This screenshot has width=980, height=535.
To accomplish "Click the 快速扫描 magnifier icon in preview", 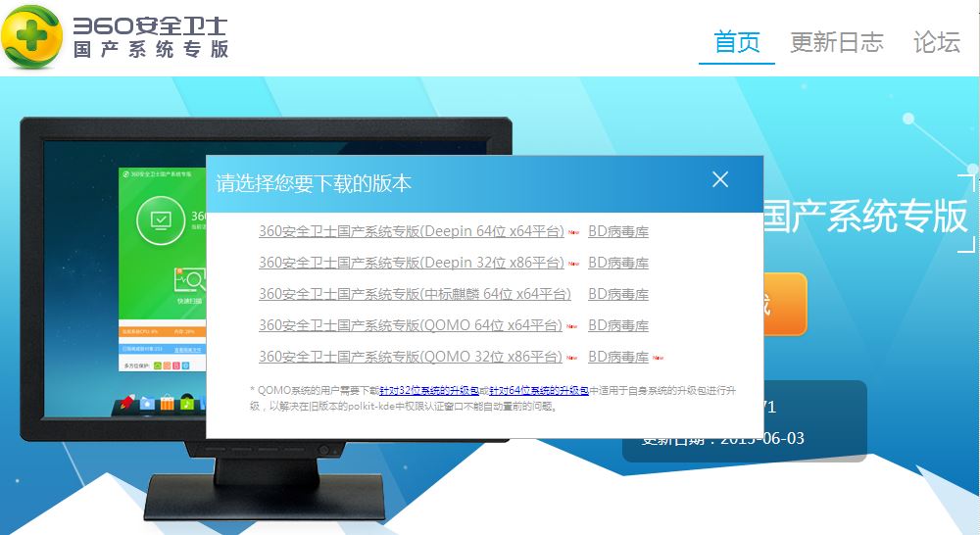I will (188, 281).
